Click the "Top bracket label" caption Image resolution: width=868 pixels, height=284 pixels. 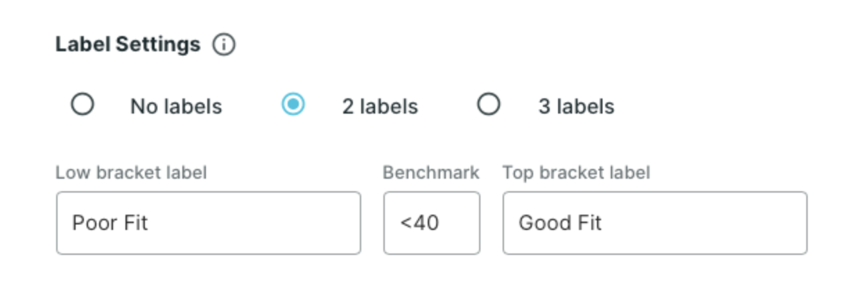point(576,172)
